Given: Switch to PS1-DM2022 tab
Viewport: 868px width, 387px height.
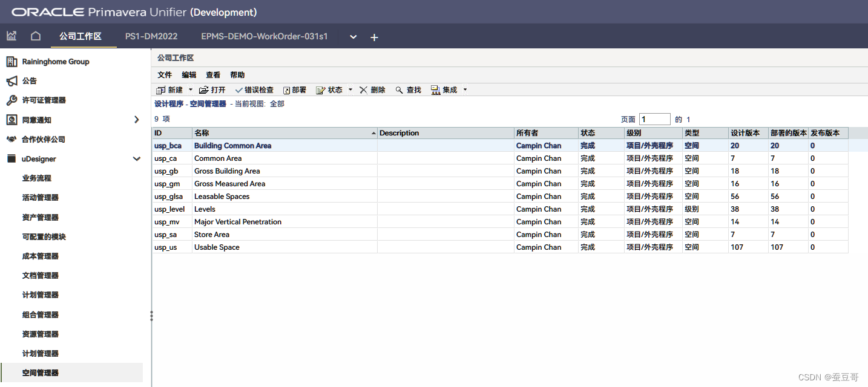Looking at the screenshot, I should coord(151,36).
